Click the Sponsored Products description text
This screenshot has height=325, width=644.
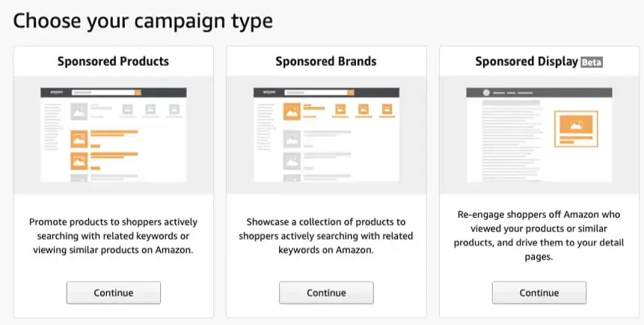[114, 236]
